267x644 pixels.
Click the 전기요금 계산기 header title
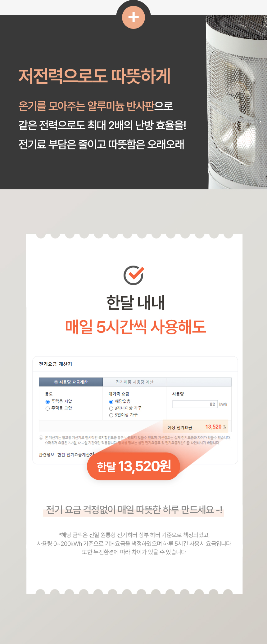coord(55,364)
